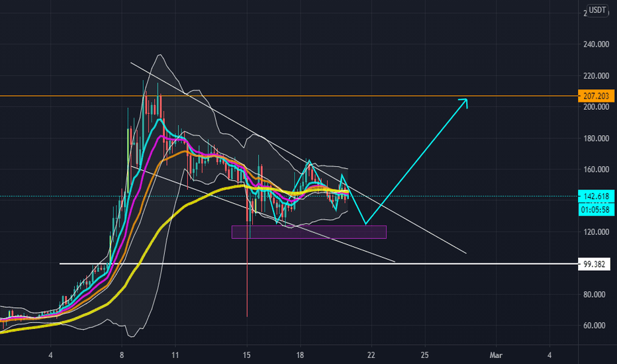The width and height of the screenshot is (617, 364).
Task: Click the 15 date label on time axis
Action: pos(247,355)
